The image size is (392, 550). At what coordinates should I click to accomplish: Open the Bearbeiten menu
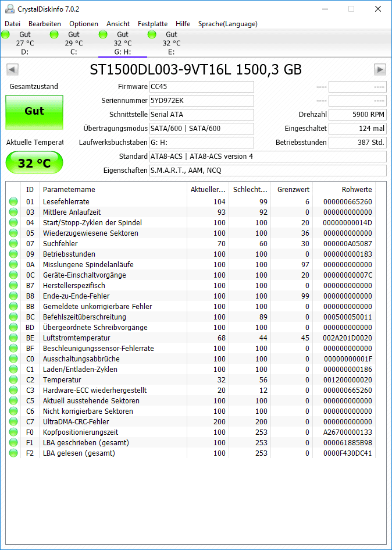tap(45, 24)
